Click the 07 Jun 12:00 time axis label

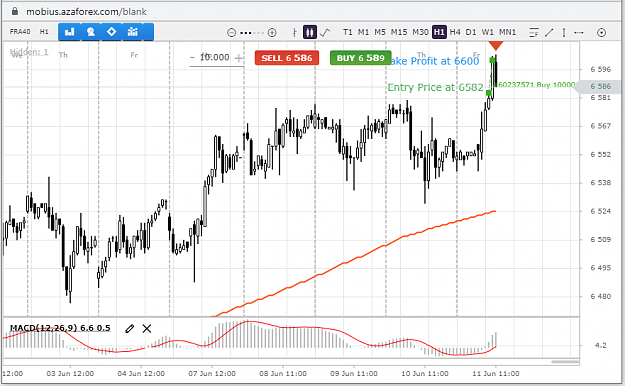[212, 374]
